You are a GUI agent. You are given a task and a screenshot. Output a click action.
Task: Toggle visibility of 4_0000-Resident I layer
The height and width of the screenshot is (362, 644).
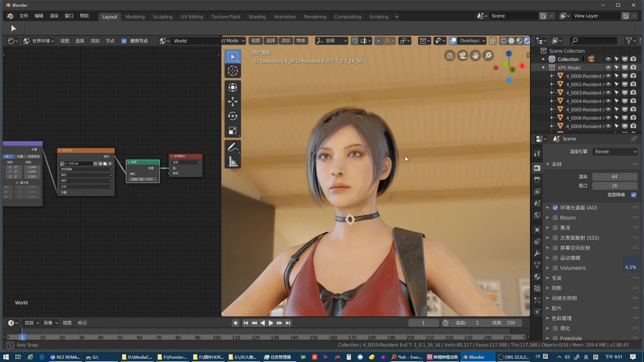(x=608, y=75)
